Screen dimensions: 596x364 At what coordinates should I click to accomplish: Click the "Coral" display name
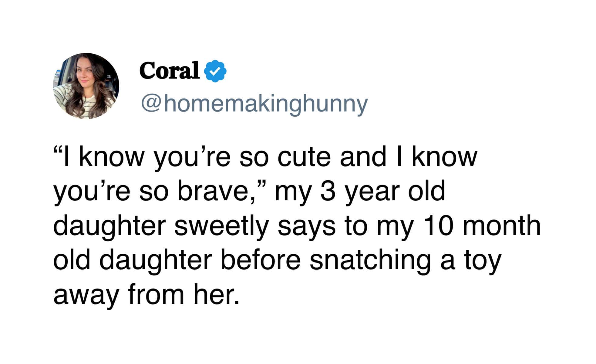169,70
